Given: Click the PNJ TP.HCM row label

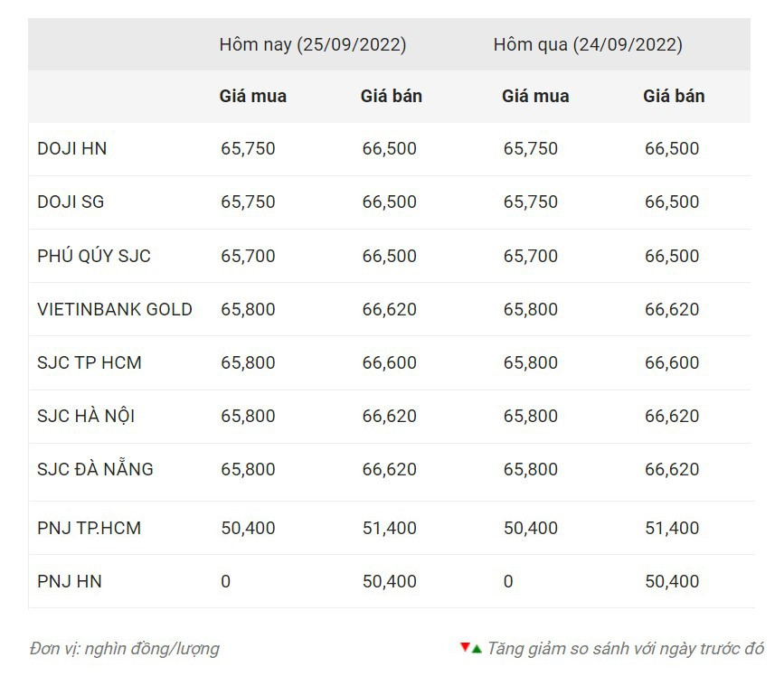Looking at the screenshot, I should (89, 528).
